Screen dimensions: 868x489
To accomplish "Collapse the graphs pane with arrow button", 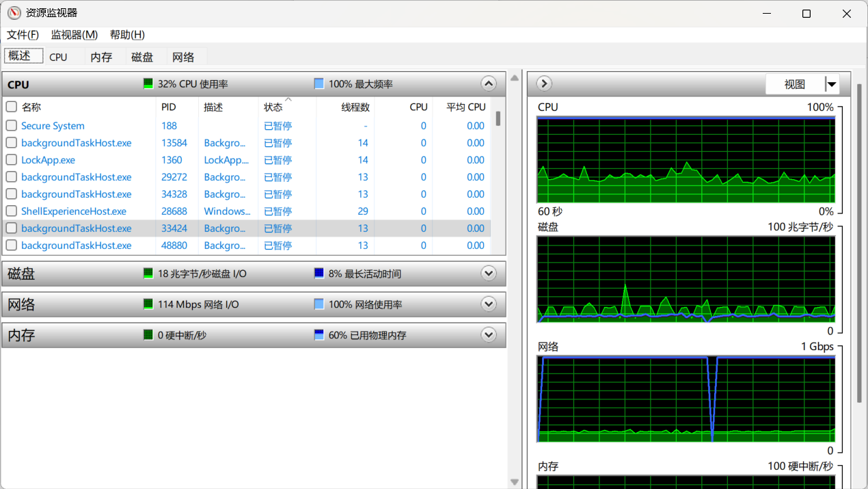I will tap(544, 83).
